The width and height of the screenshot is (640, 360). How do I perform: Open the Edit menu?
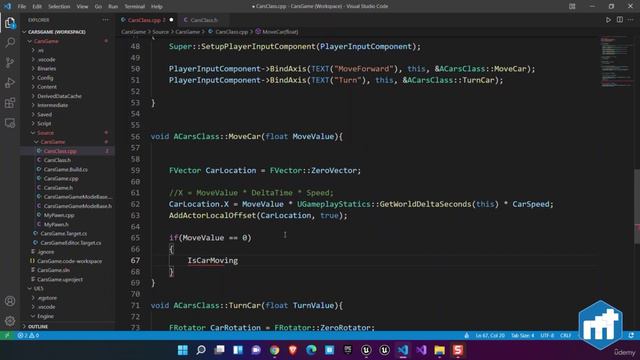tap(37, 7)
